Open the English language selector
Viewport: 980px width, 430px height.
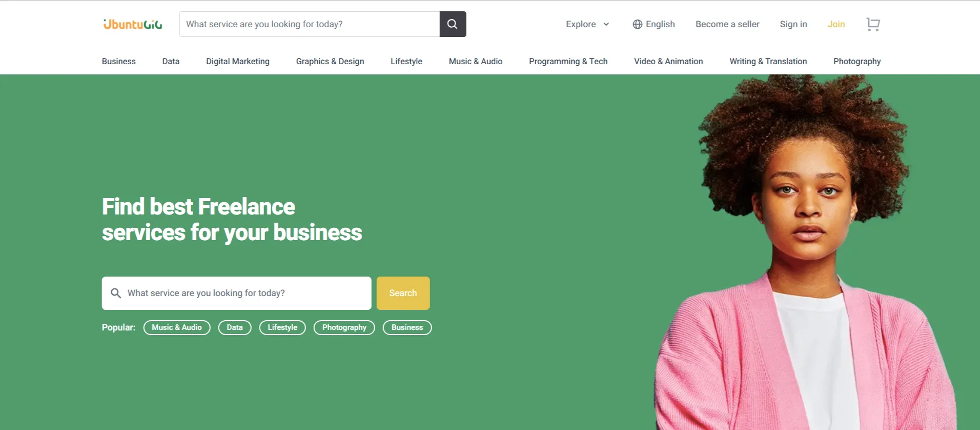(654, 24)
